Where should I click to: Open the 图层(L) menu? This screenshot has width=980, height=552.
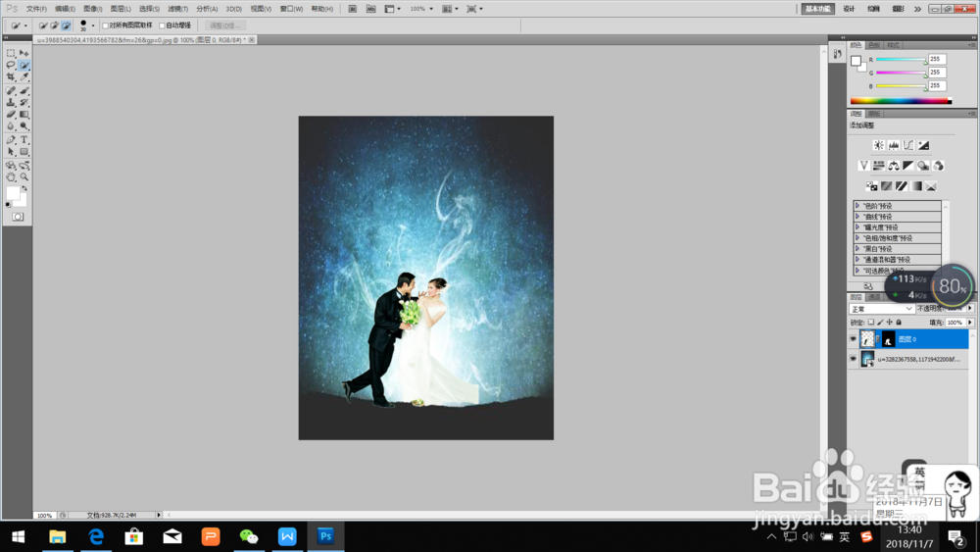[x=121, y=9]
